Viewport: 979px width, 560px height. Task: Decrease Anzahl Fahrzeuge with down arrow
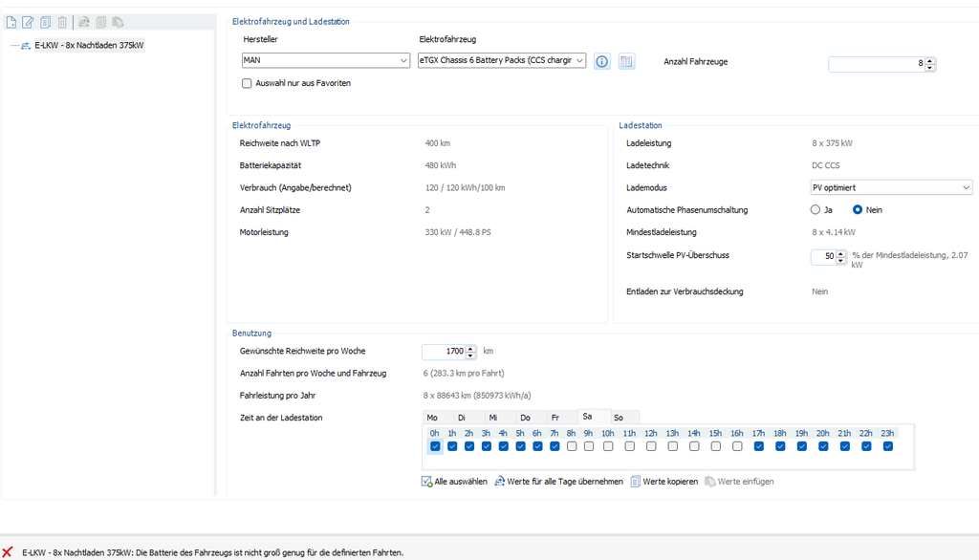(x=929, y=67)
